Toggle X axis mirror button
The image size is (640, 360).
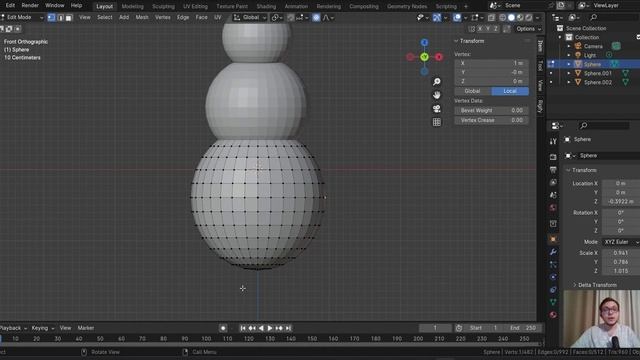pyautogui.click(x=480, y=29)
